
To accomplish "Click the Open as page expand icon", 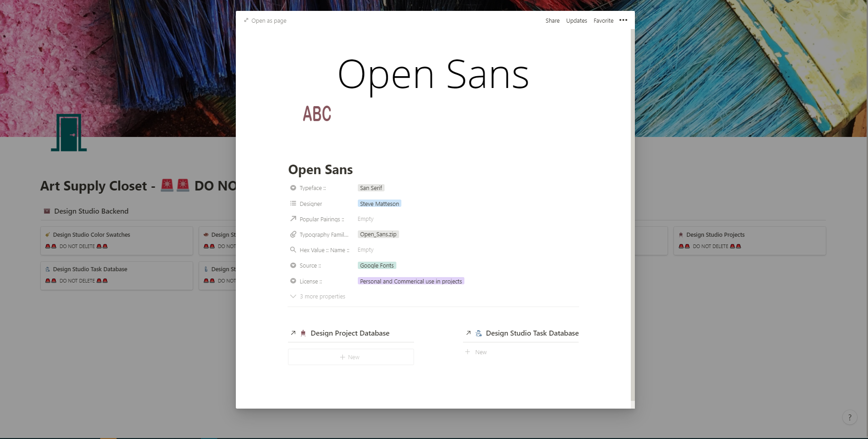I will tap(246, 20).
